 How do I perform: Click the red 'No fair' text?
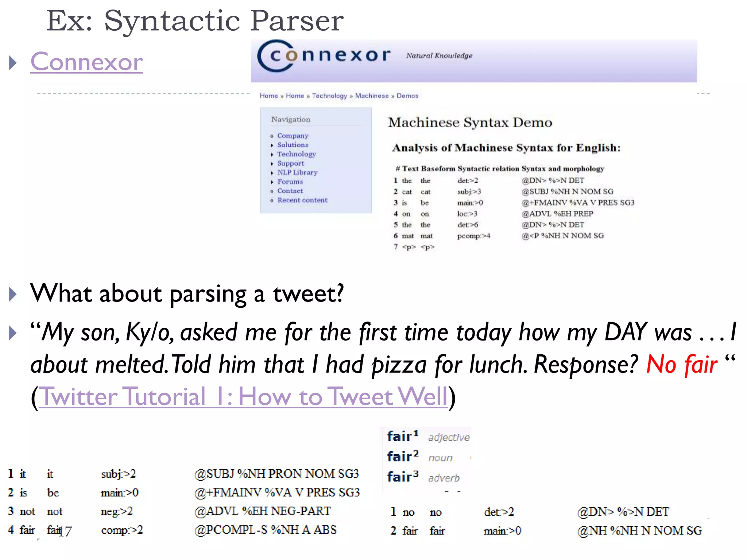point(681,364)
